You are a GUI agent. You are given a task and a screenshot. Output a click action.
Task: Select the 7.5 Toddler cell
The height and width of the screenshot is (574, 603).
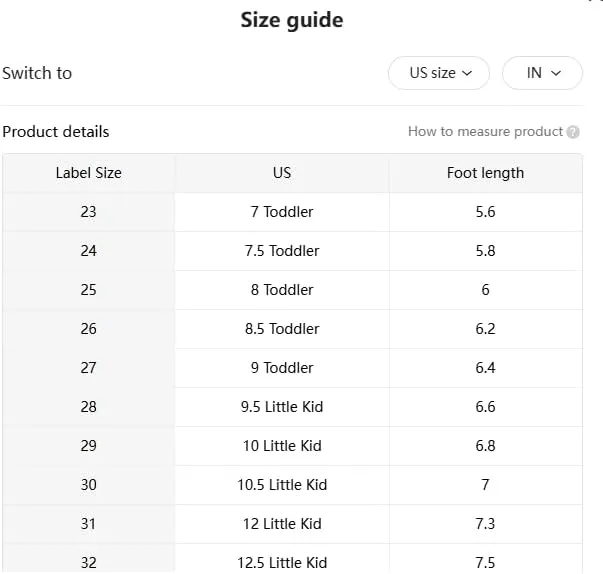282,251
